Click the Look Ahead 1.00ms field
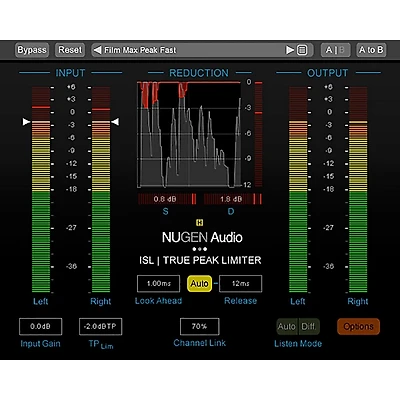Viewport: 400px width, 400px height. pos(158,284)
